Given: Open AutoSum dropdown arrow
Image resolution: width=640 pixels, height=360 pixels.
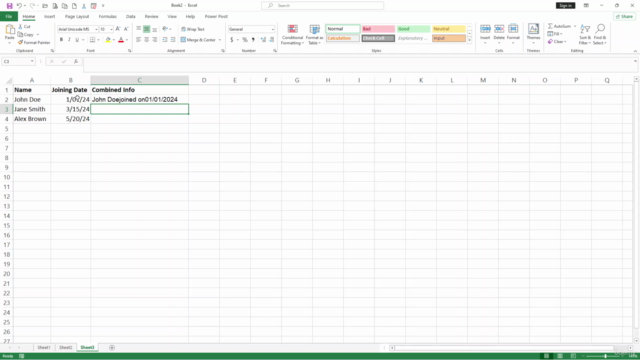Looking at the screenshot, I should tap(575, 26).
